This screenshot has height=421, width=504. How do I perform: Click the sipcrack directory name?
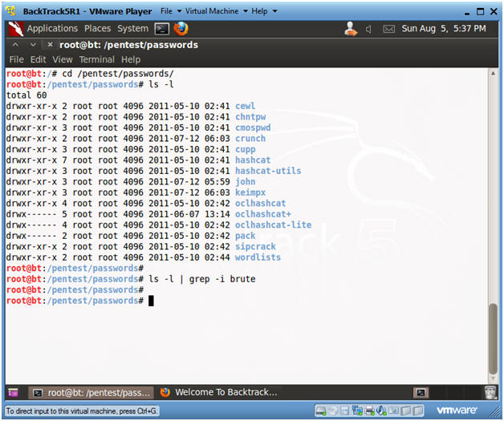(x=255, y=247)
